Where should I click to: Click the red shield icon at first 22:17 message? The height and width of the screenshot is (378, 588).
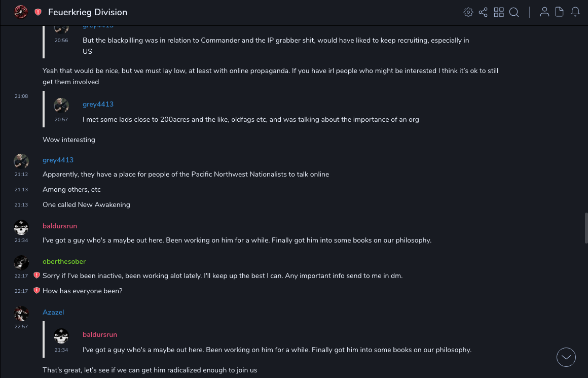(x=36, y=276)
